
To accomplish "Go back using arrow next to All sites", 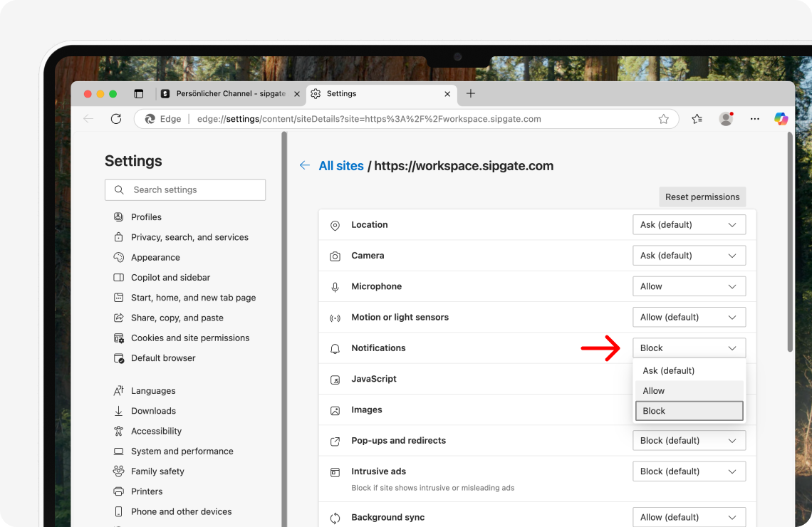I will [x=305, y=165].
